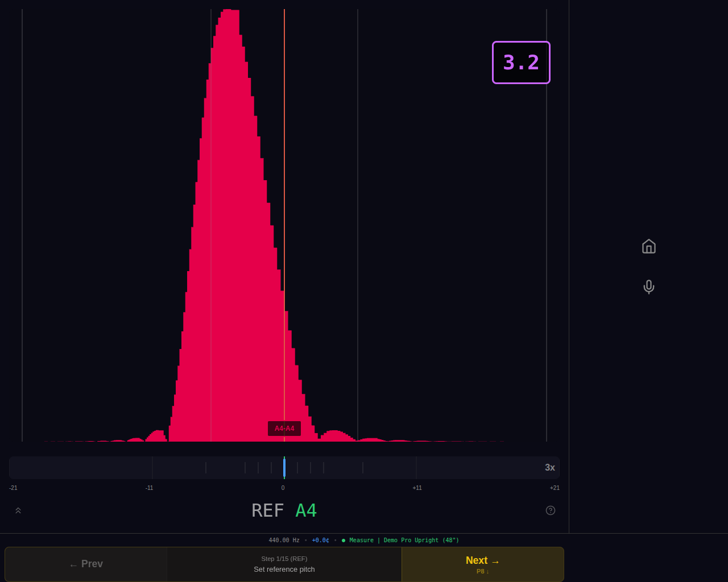Select the Step 1/15 (REF) indicator
The image size is (728, 582).
pyautogui.click(x=284, y=559)
